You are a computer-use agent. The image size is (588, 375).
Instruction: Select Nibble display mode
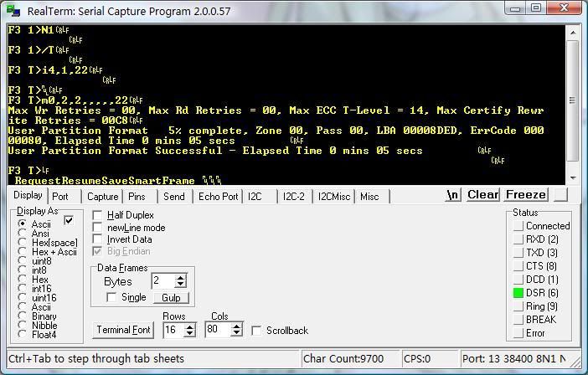tap(23, 325)
